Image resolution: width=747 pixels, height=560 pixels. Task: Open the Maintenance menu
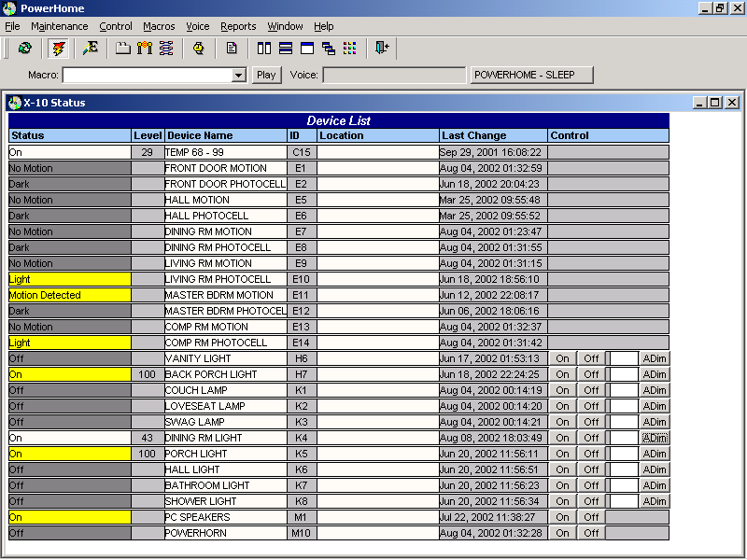point(60,27)
